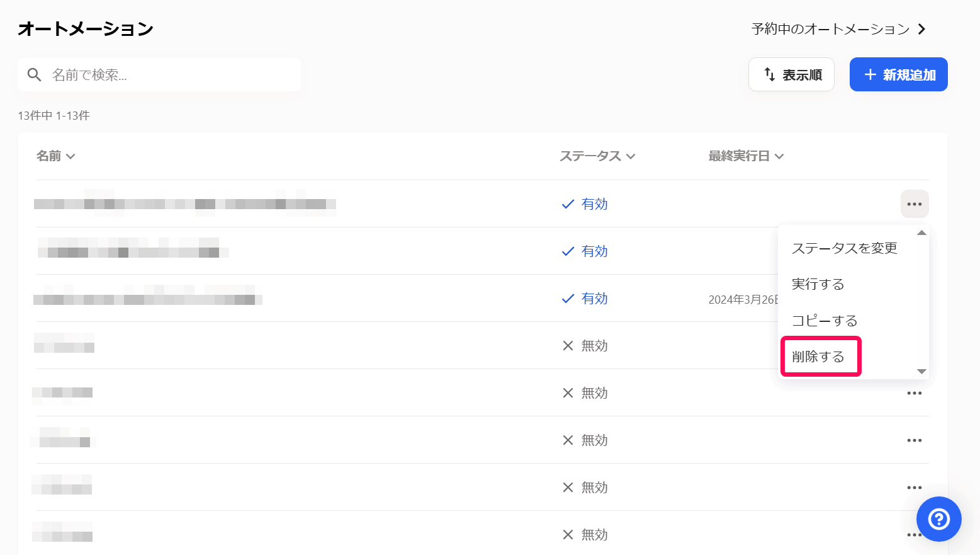Focus the 名前で検索 search field

(x=159, y=75)
